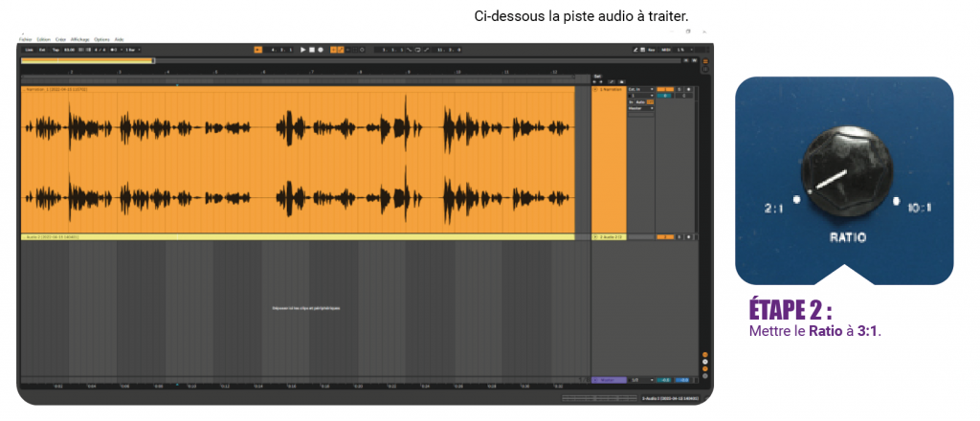Toggle the Loop switch icon
Screen dimensions: 980x421
tap(418, 50)
